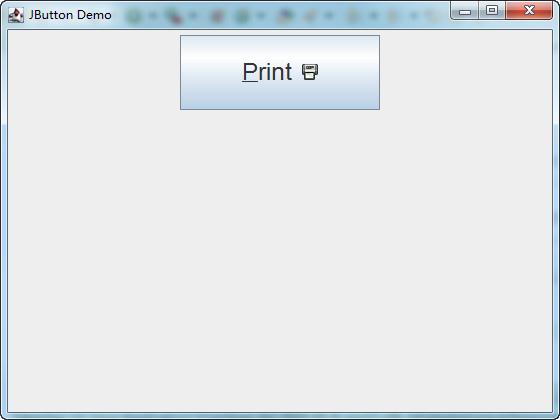Activate printing via the printer glyph

310,72
